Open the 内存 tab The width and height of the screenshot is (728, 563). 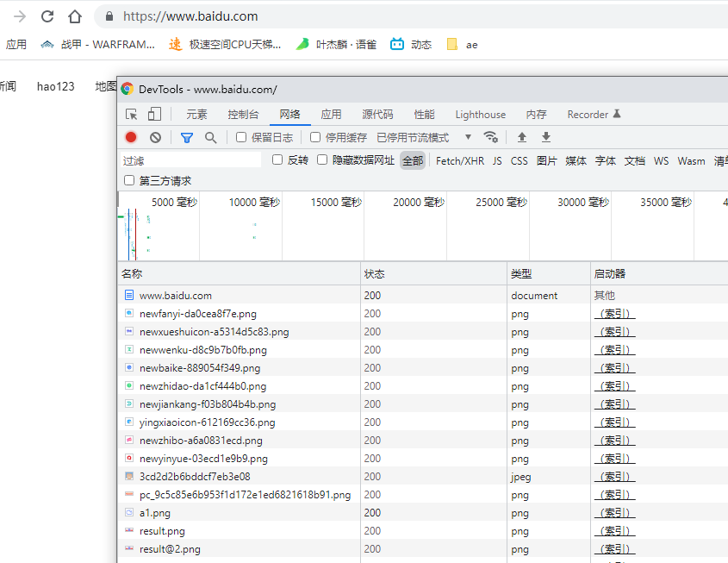[x=536, y=115]
